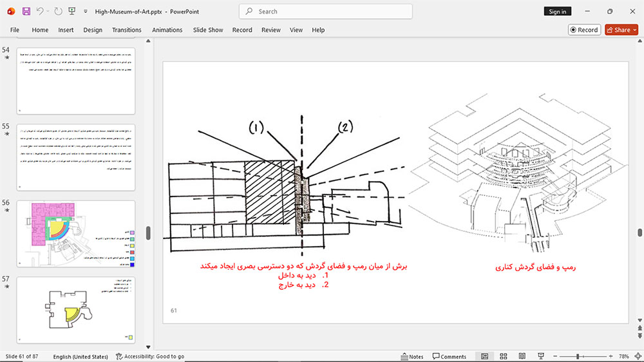
Task: Click the Sign in button
Action: pyautogui.click(x=557, y=12)
